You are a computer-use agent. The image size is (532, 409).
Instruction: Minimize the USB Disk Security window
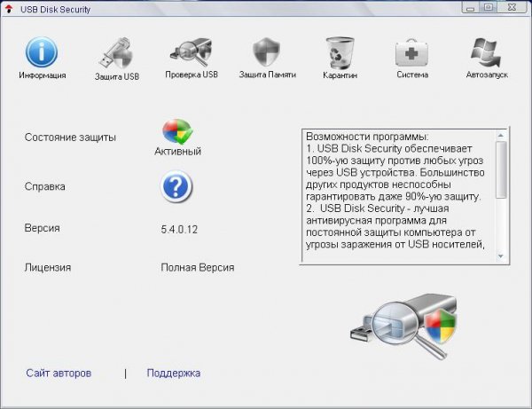[x=470, y=7]
